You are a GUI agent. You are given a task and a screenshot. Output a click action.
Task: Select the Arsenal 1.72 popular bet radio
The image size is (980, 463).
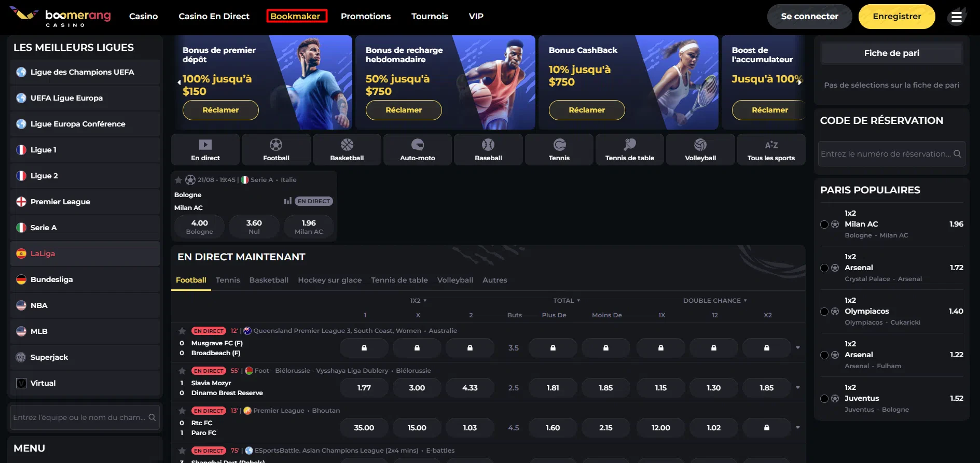tap(824, 268)
